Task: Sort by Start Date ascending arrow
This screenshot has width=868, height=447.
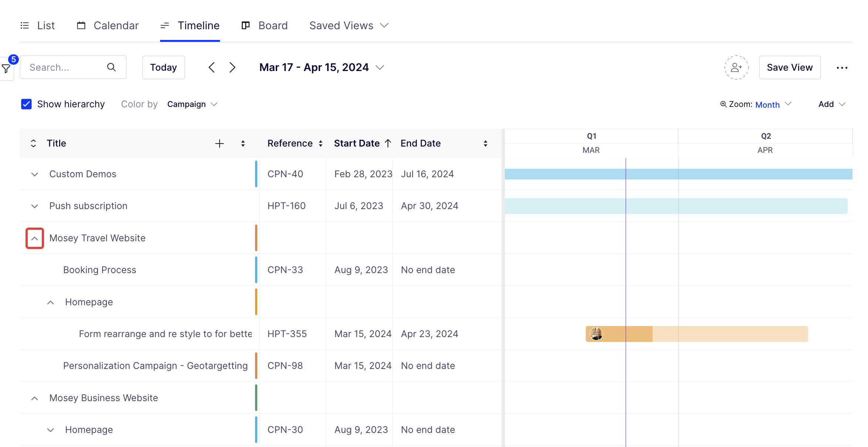Action: 388,144
